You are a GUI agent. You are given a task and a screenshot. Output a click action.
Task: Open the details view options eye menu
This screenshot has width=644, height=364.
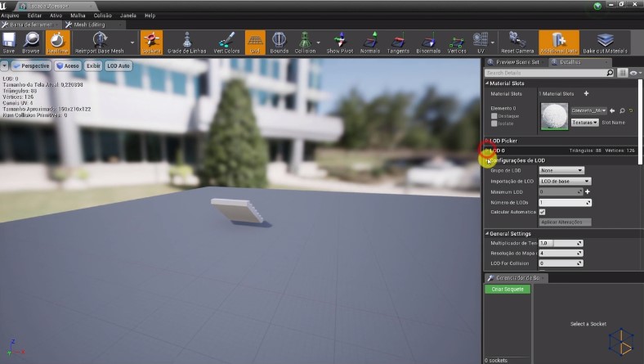click(x=635, y=73)
